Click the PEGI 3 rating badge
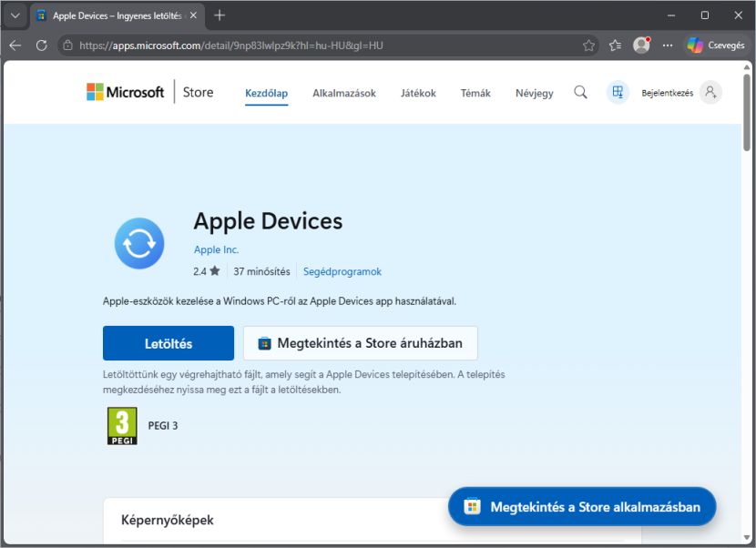This screenshot has width=756, height=548. click(122, 426)
